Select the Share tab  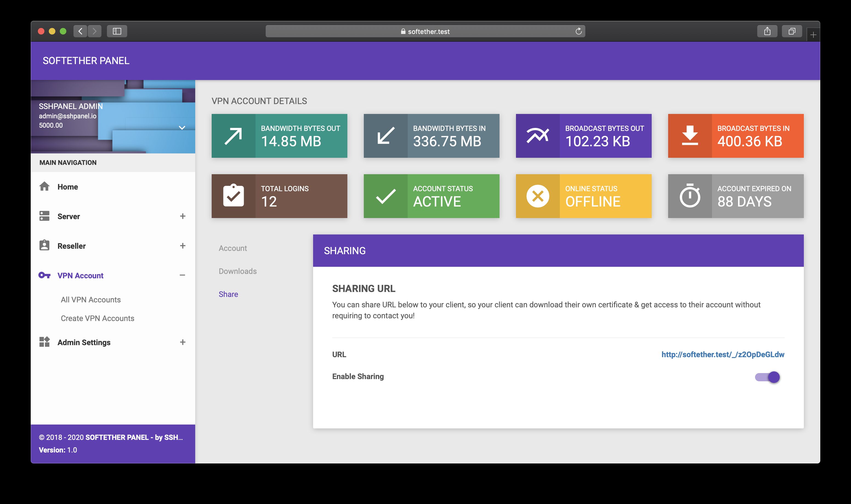[x=228, y=294]
